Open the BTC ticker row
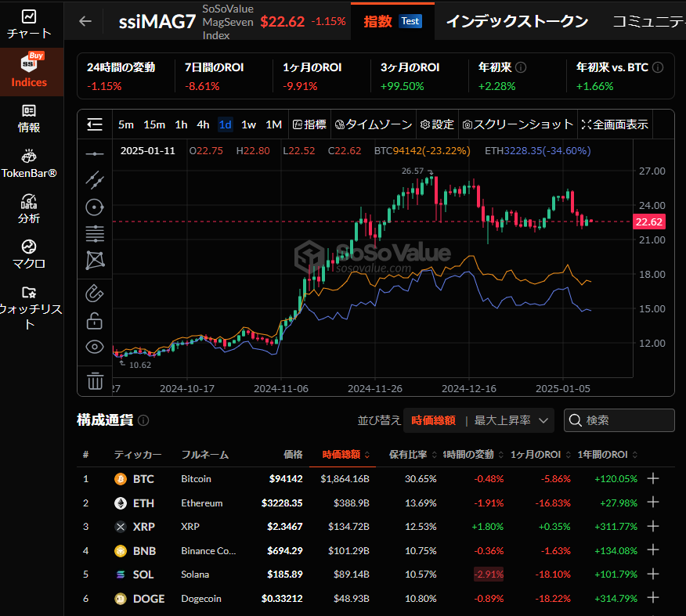Screen dimensions: 686x616 click(x=375, y=479)
